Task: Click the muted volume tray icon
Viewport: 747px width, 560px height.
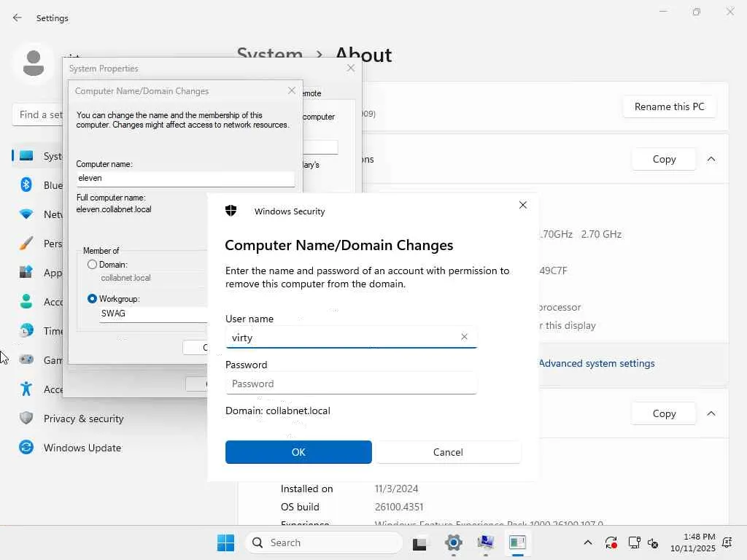Action: click(653, 542)
